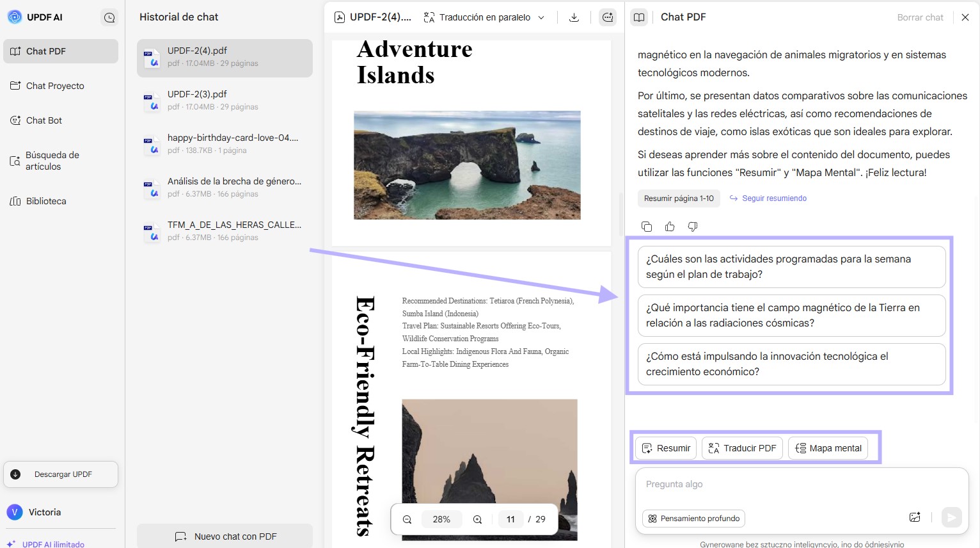This screenshot has height=548, width=980.
Task: Click the 28% zoom level field
Action: point(441,519)
